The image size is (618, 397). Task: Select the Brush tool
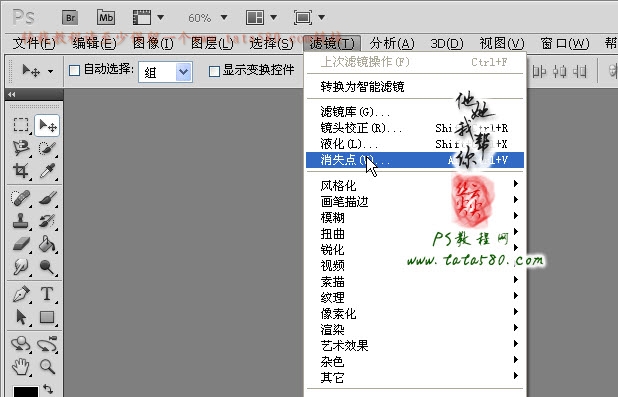[x=47, y=198]
